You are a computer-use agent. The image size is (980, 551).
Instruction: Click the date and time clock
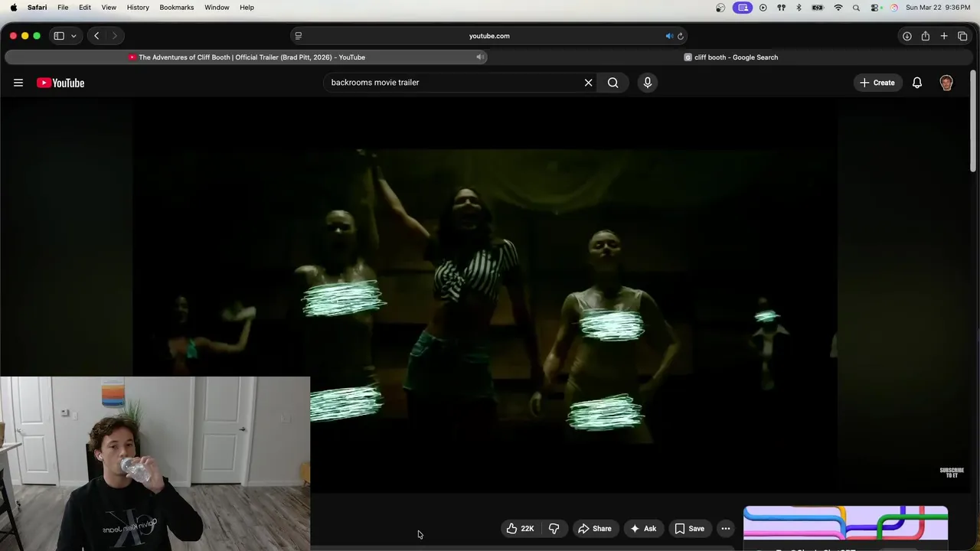(x=938, y=8)
